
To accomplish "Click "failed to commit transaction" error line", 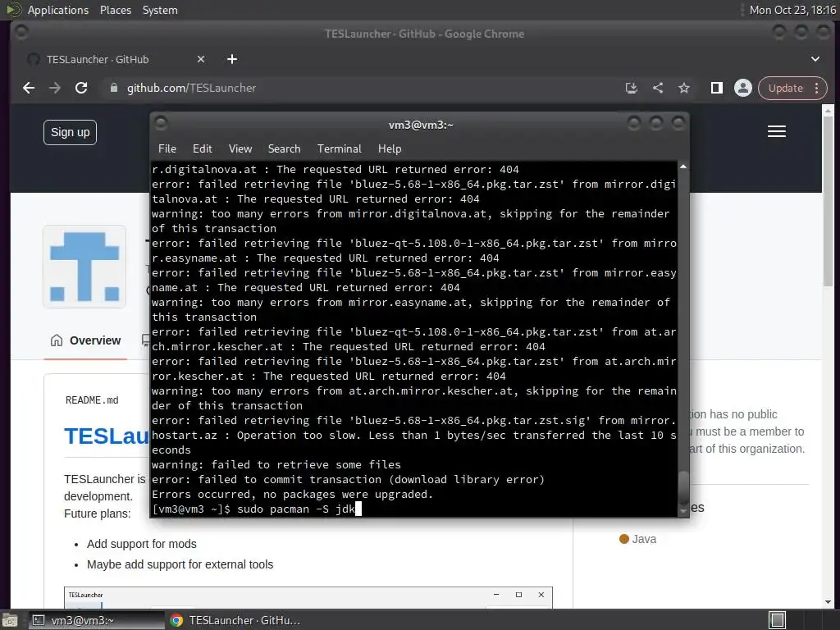I will [x=348, y=479].
